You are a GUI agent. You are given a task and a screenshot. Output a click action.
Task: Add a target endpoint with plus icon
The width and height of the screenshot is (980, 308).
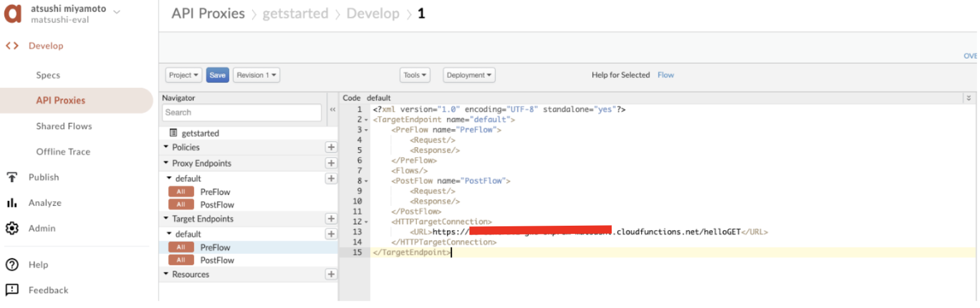[331, 219]
